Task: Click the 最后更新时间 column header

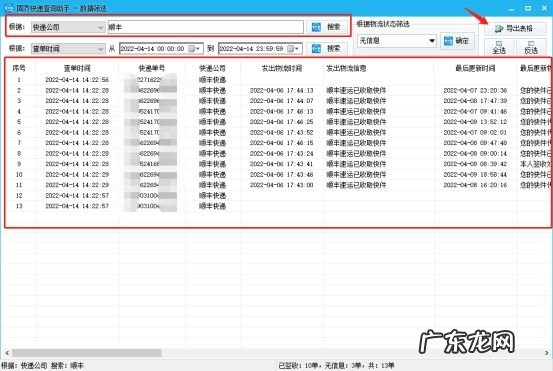Action: (x=475, y=68)
